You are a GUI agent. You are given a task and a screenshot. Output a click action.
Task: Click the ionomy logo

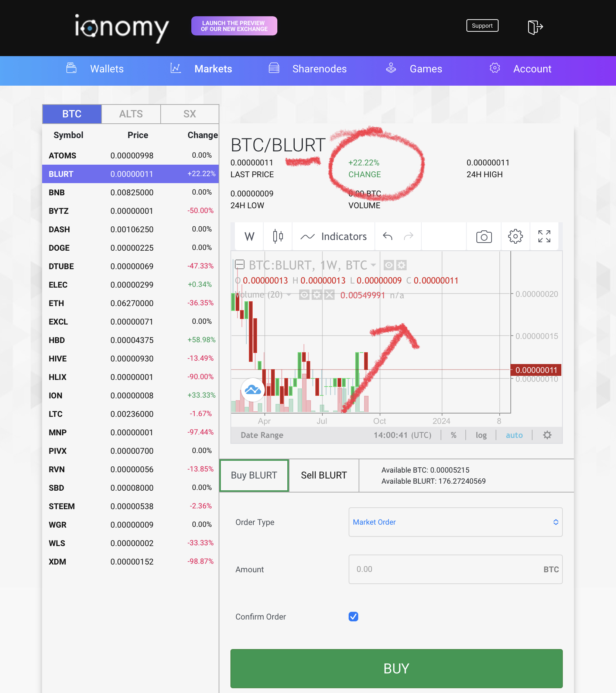[x=122, y=28]
